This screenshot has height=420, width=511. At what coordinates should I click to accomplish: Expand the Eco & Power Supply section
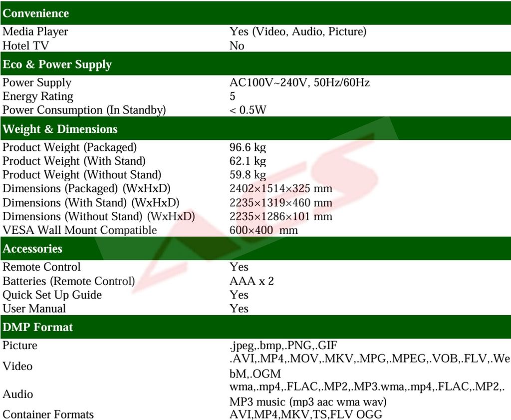pyautogui.click(x=57, y=64)
